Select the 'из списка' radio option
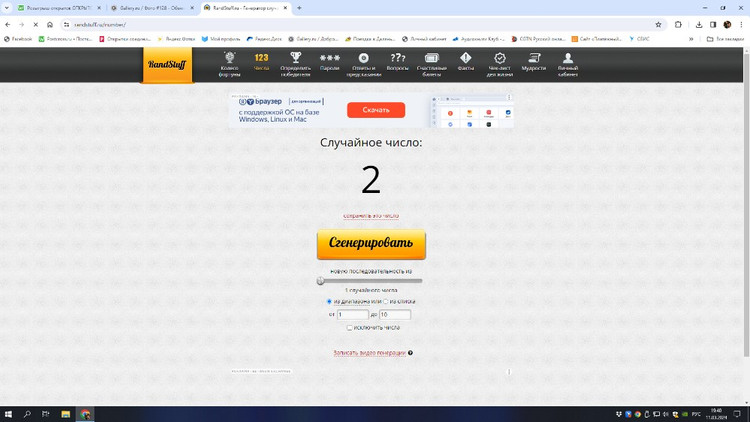 386,301
